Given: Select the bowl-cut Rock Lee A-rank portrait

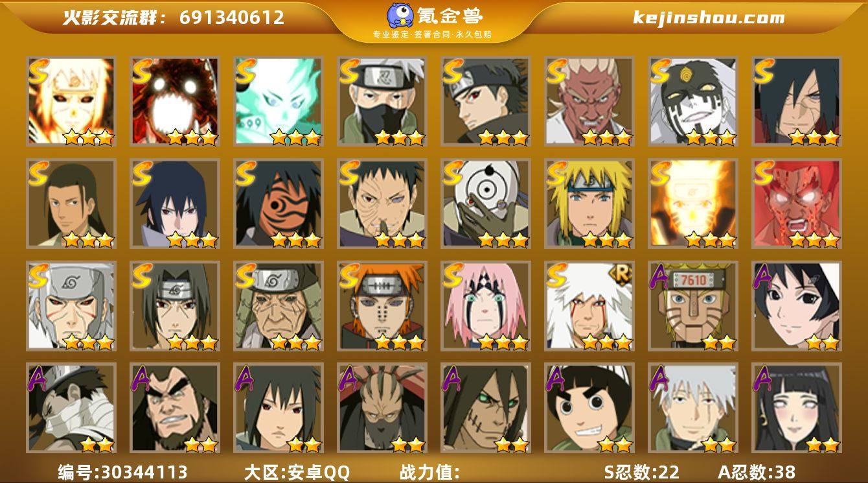Looking at the screenshot, I should 589,408.
